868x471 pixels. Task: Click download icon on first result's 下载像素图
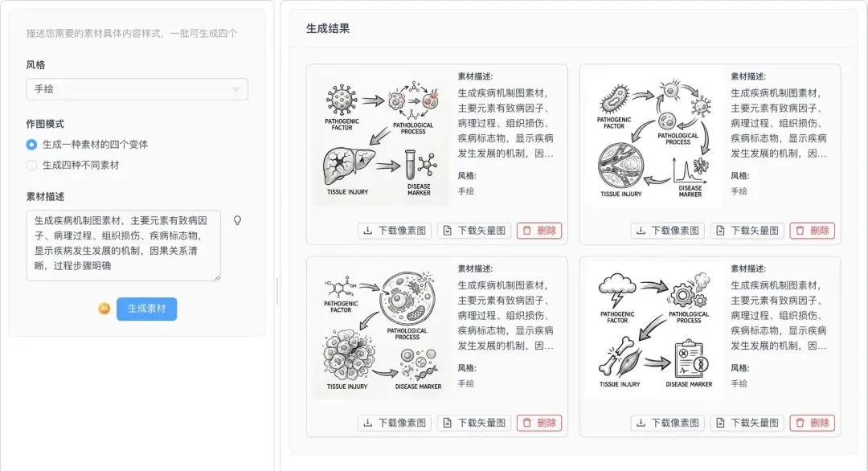367,230
